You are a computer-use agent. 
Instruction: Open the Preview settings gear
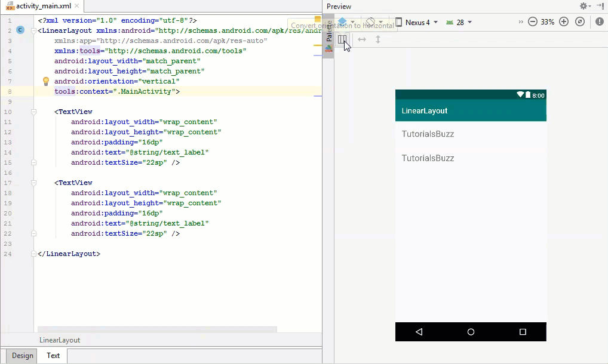point(584,5)
